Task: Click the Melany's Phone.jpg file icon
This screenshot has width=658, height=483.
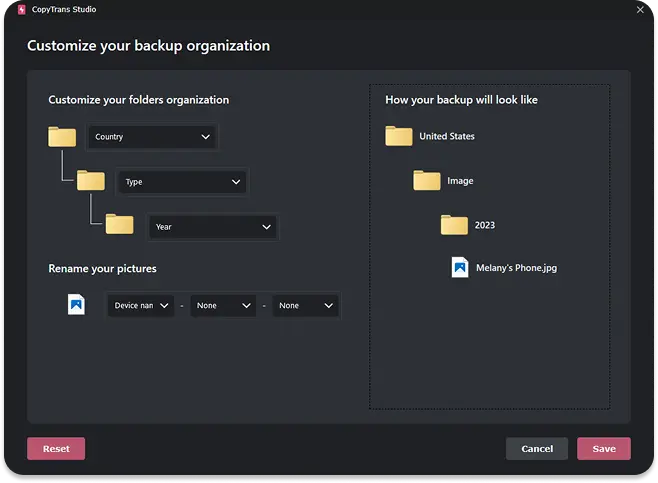Action: pyautogui.click(x=460, y=267)
